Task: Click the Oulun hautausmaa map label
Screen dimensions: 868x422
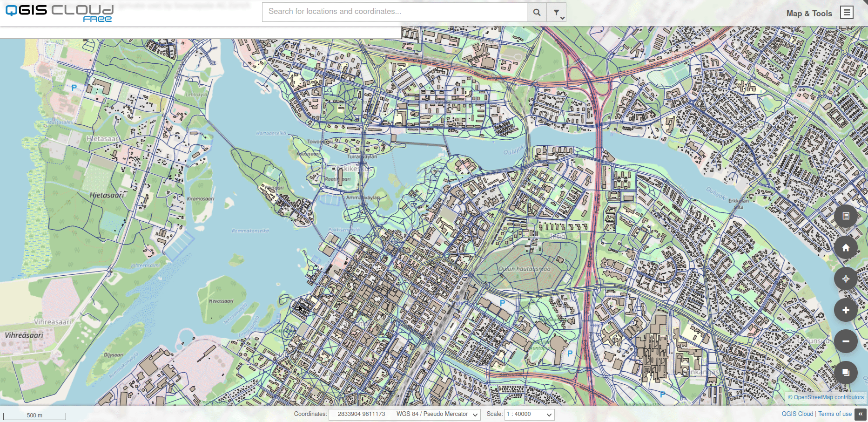Action: 525,269
